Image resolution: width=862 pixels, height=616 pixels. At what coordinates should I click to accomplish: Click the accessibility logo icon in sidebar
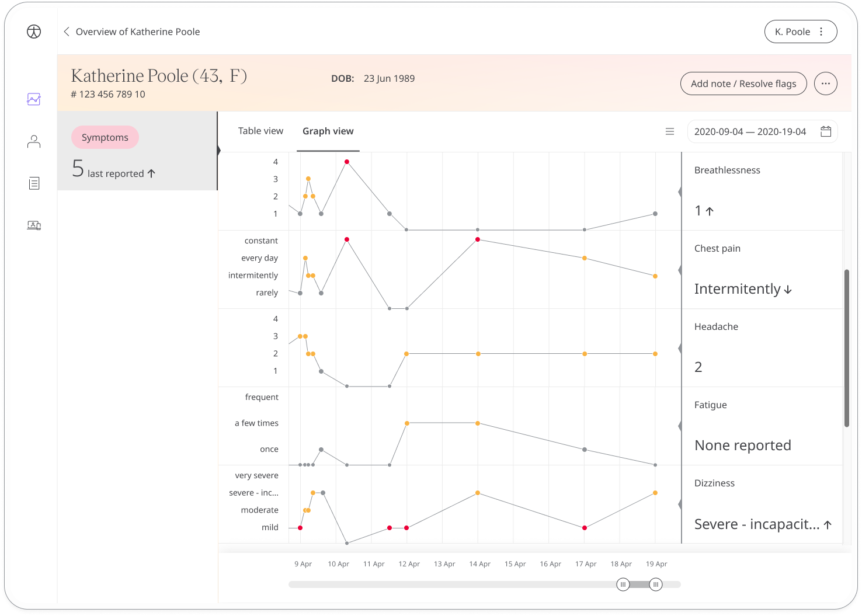tap(34, 32)
